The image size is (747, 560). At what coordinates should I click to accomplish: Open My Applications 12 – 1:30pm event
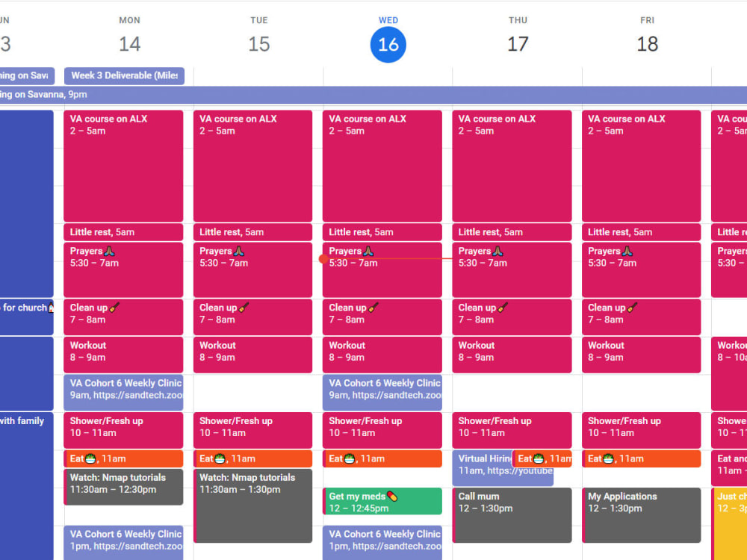[641, 515]
